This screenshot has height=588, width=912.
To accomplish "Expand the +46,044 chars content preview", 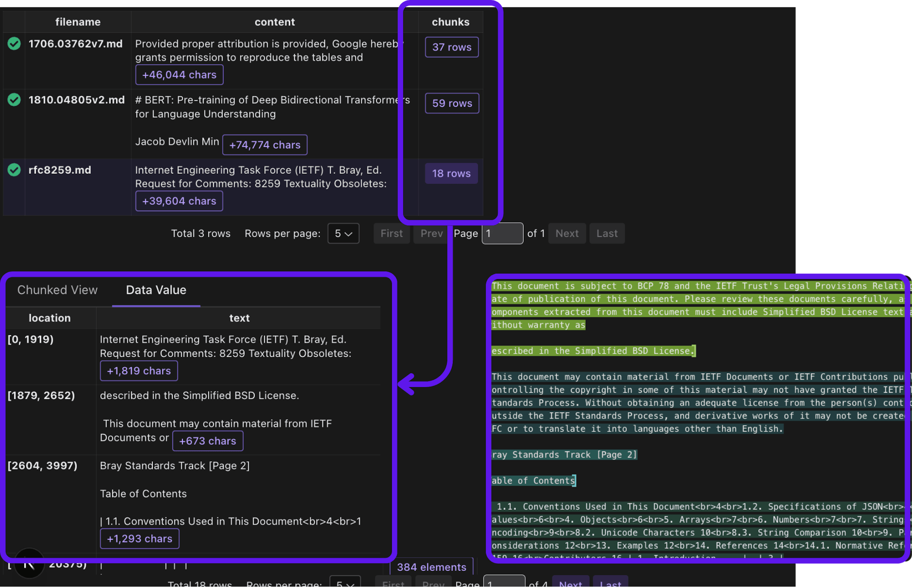I will (179, 75).
